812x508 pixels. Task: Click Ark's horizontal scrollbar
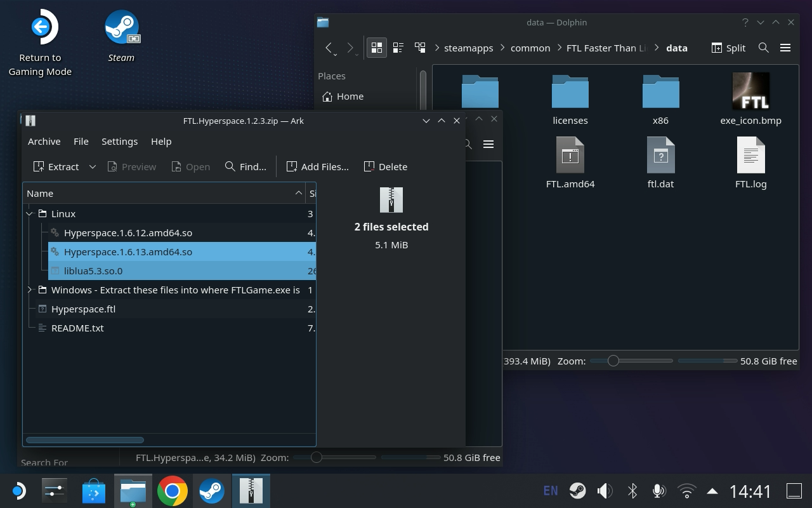(x=85, y=439)
